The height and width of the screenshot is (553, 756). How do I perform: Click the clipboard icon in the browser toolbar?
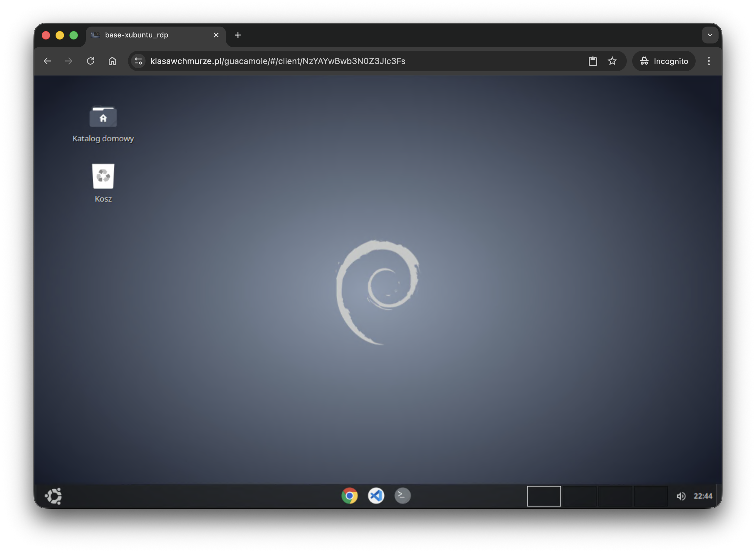pos(593,61)
